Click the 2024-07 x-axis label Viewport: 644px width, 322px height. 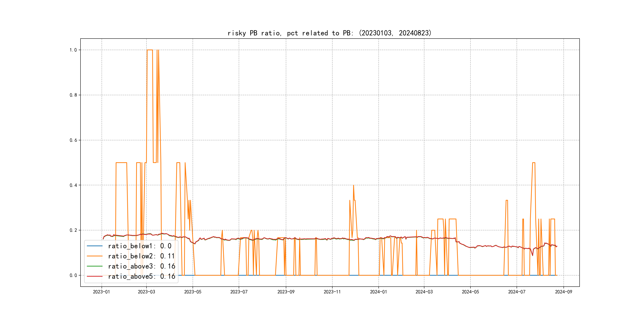pyautogui.click(x=517, y=292)
